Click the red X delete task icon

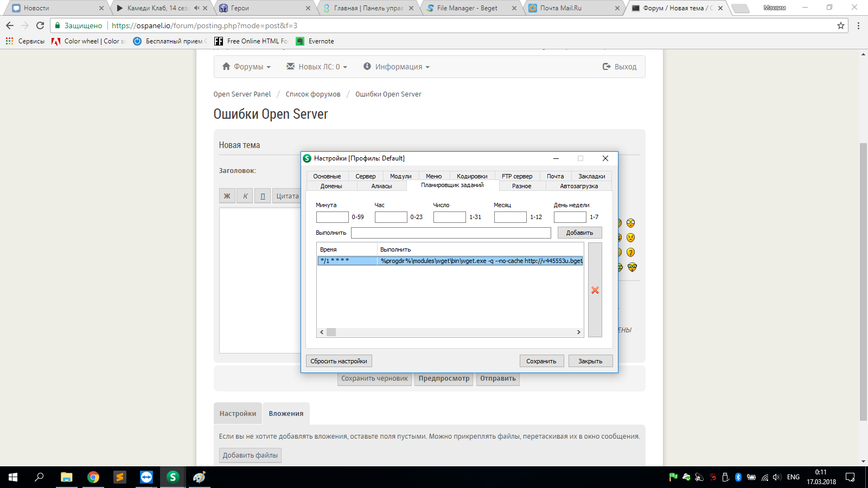(595, 290)
